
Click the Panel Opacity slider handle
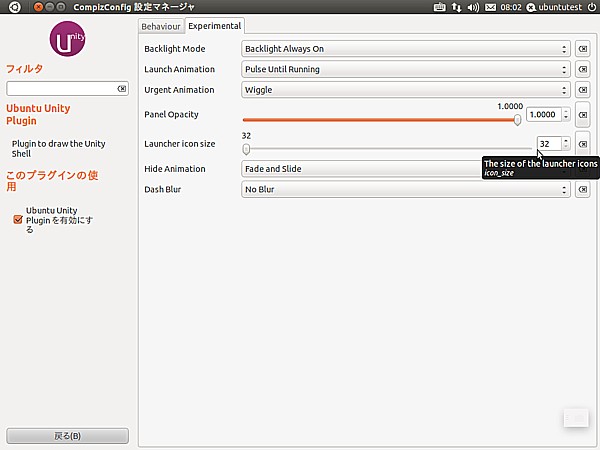click(517, 120)
